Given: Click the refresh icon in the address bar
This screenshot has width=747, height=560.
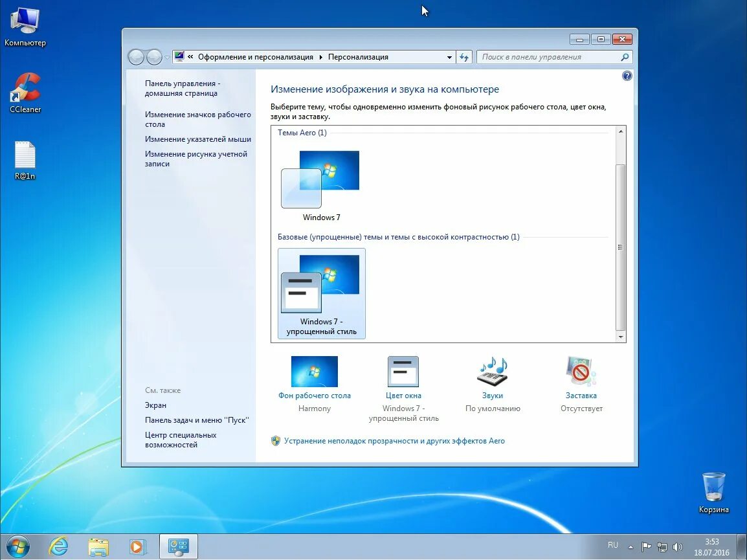Looking at the screenshot, I should pyautogui.click(x=464, y=57).
